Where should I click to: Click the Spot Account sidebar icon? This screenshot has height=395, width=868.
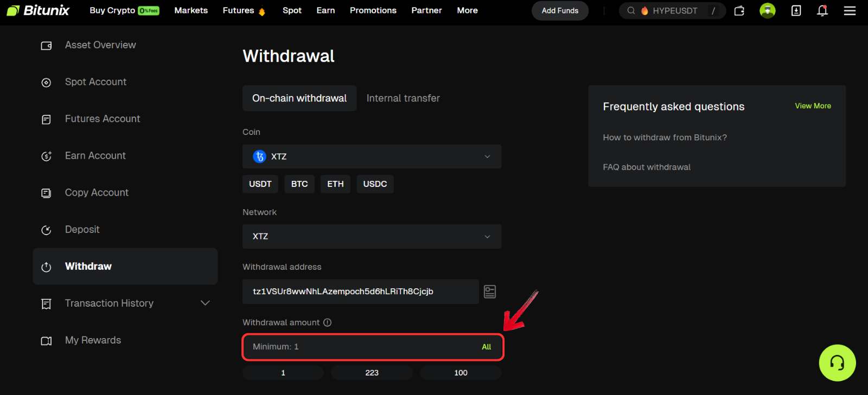(x=47, y=82)
